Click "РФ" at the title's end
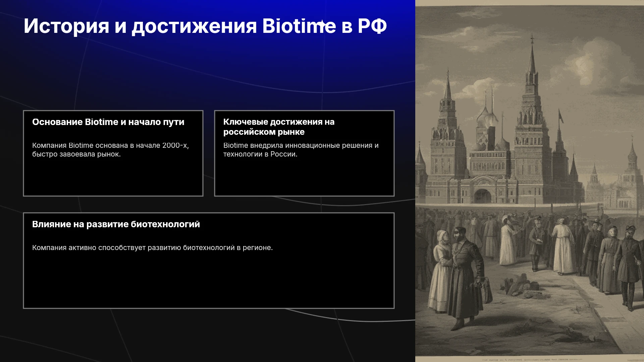Image resolution: width=644 pixels, height=362 pixels. [x=372, y=26]
